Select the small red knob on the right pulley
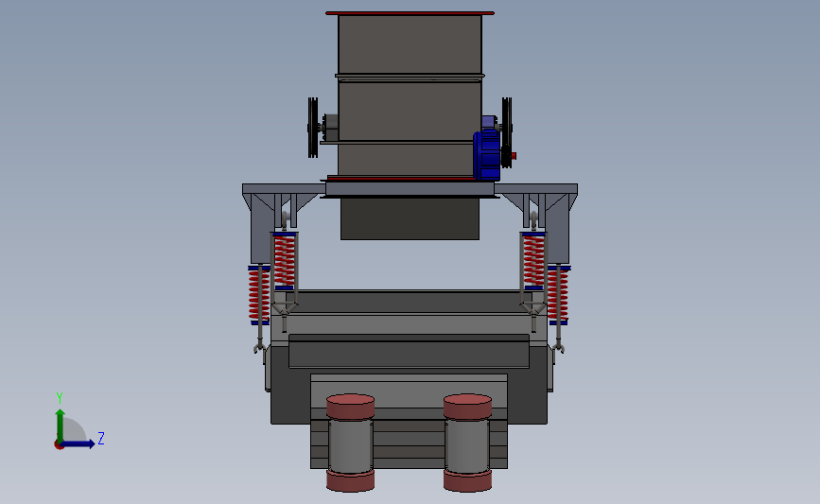Screen dimensions: 820x504 coord(514,156)
